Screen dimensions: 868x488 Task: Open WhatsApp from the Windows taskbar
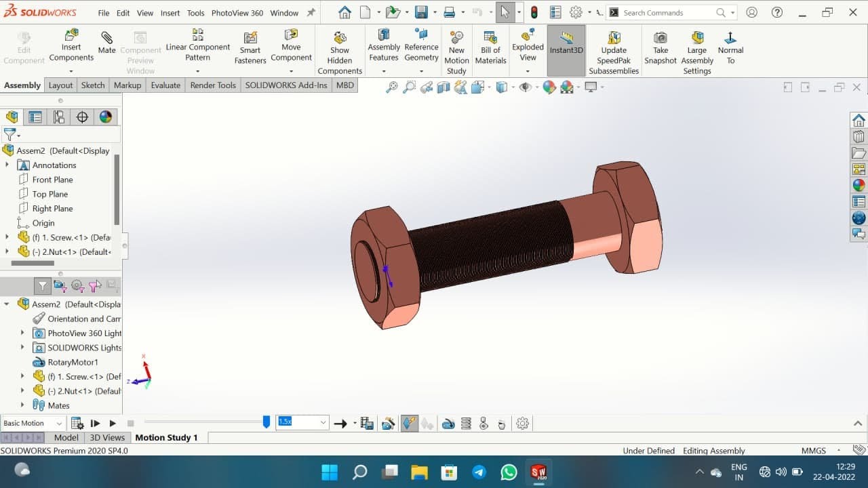509,472
